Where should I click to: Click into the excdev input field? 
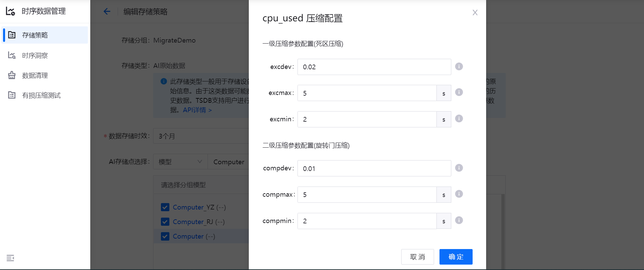point(374,67)
